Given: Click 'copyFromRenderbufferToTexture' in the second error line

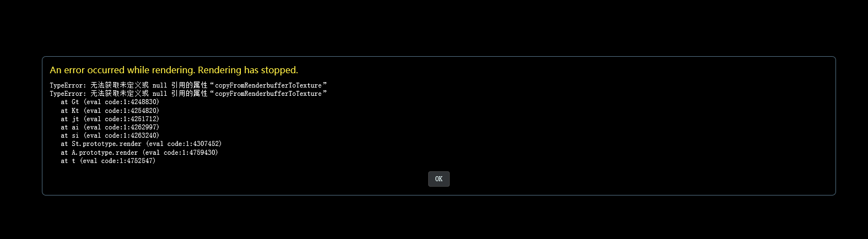Looking at the screenshot, I should pyautogui.click(x=268, y=94).
